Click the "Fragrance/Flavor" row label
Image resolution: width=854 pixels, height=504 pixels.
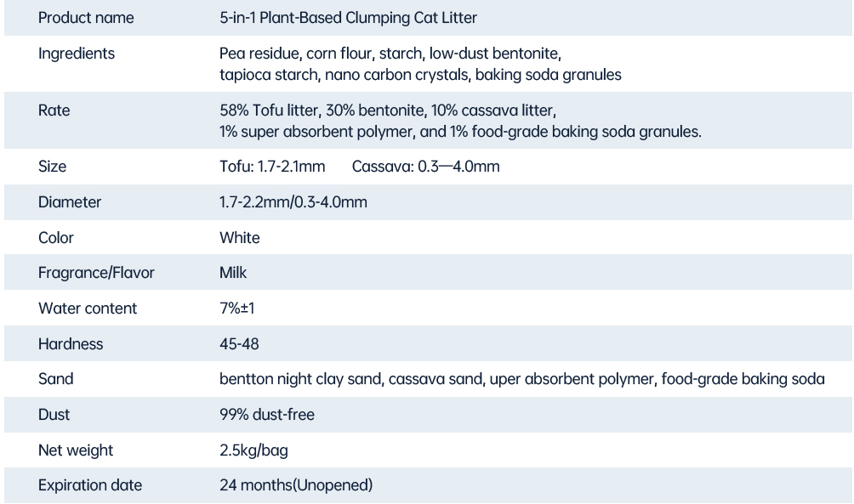tap(96, 274)
